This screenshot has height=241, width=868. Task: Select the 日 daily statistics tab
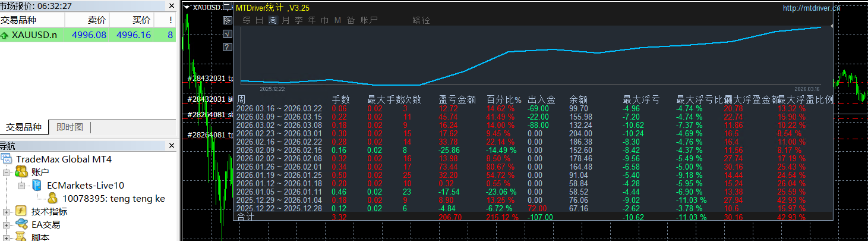[x=260, y=20]
